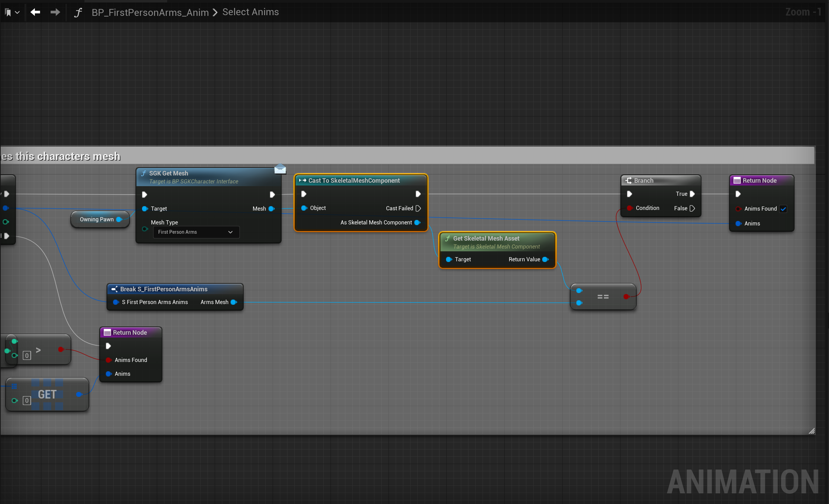The height and width of the screenshot is (504, 829).
Task: Click the navigate back arrow
Action: click(x=35, y=12)
